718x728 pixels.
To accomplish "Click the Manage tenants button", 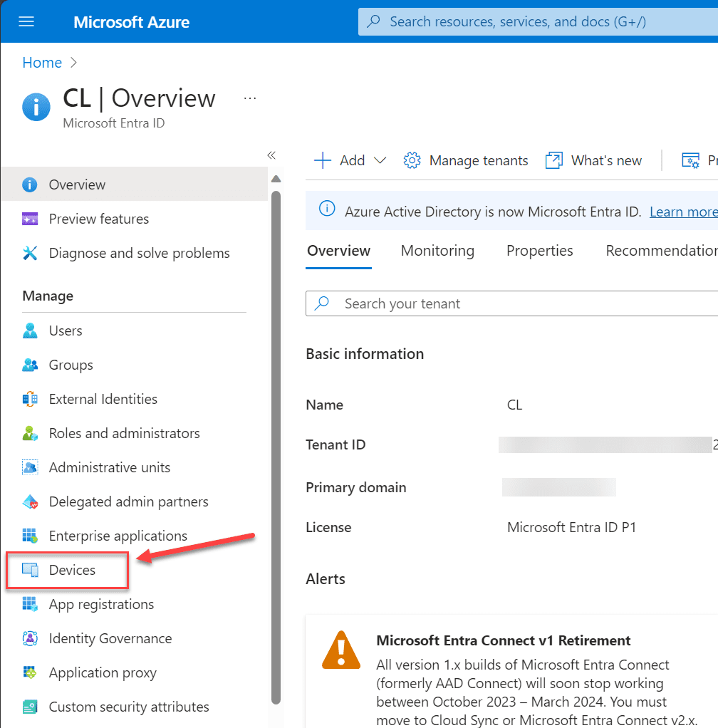I will (466, 161).
